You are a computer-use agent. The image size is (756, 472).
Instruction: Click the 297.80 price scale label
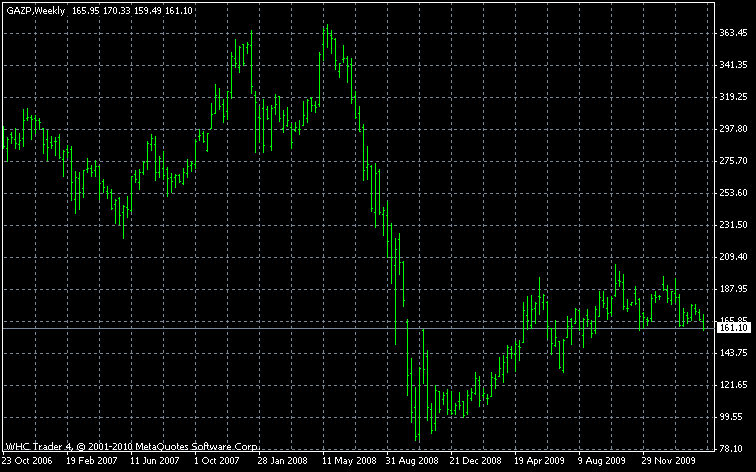734,129
